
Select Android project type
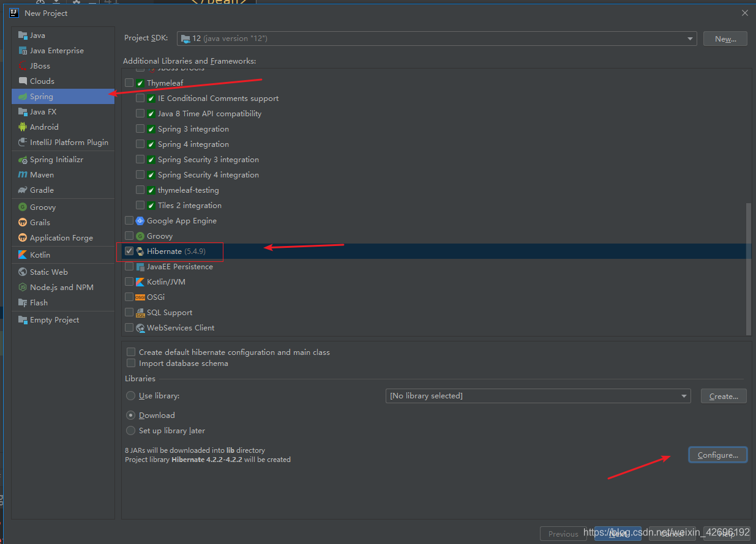[63, 127]
